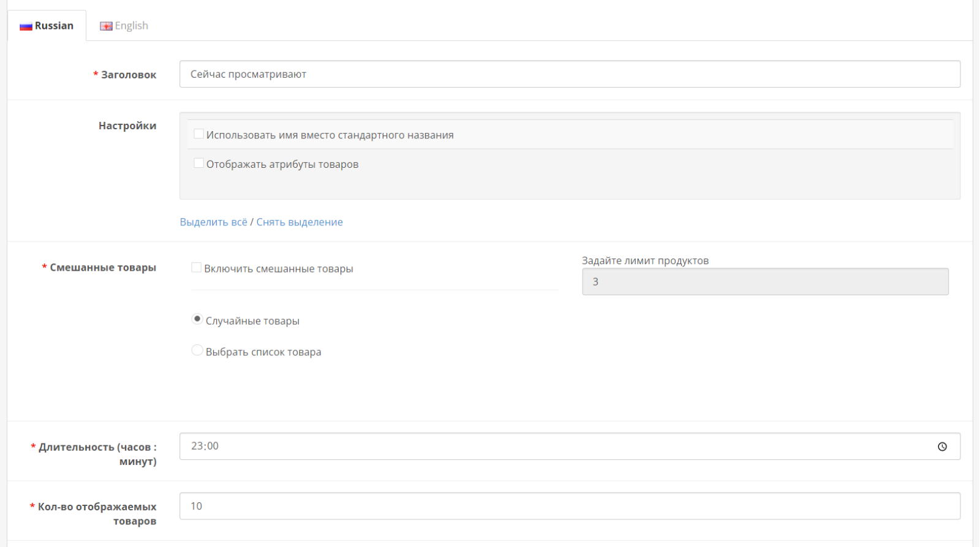This screenshot has width=980, height=547.
Task: Click the duration field showing 23:00
Action: [570, 447]
